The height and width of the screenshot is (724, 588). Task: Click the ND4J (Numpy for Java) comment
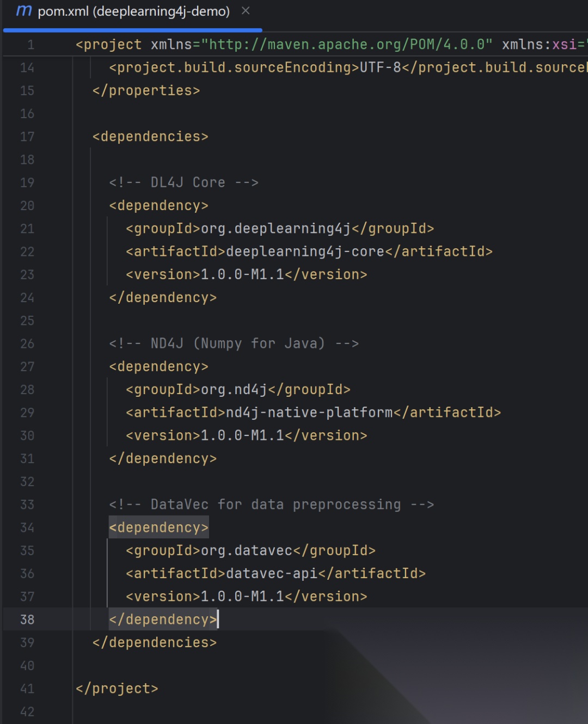tap(234, 343)
